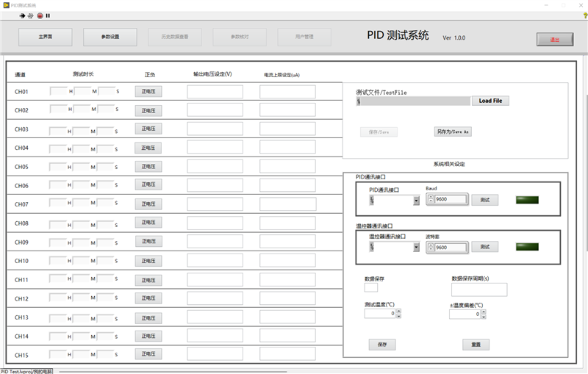The width and height of the screenshot is (588, 374).
Task: Switch to the 主界面 tab
Action: coord(46,37)
